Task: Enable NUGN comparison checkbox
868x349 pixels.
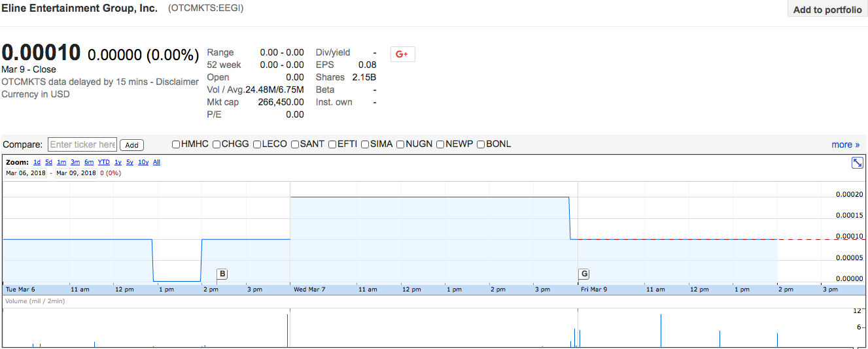Action: pos(400,144)
